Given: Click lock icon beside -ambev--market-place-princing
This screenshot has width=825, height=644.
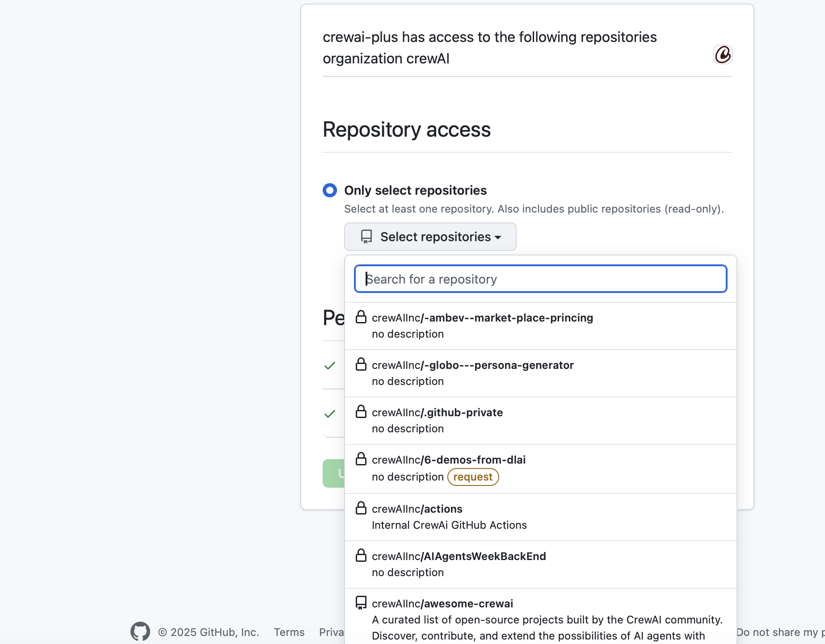Looking at the screenshot, I should coord(361,317).
